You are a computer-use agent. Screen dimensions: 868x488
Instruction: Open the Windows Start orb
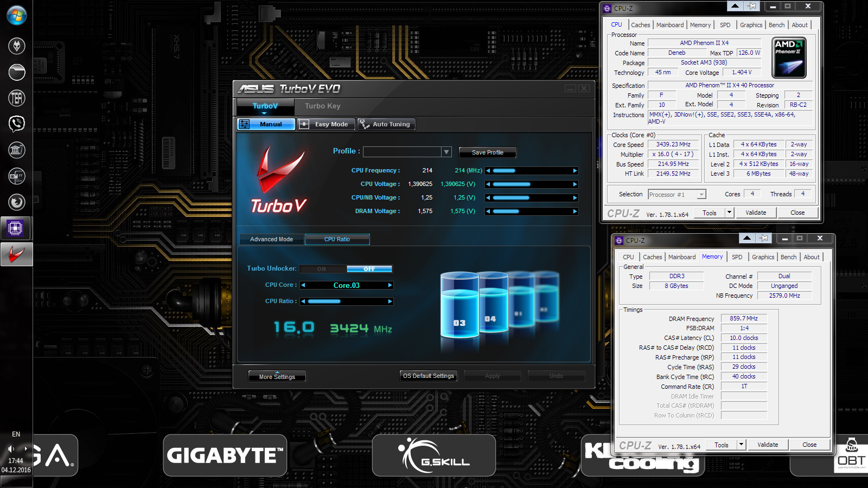pyautogui.click(x=16, y=15)
